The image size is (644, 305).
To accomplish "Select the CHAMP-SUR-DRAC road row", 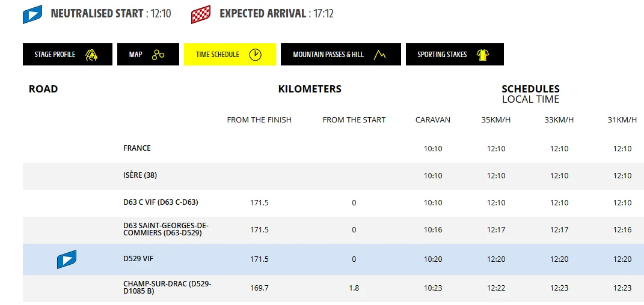I will pos(333,288).
